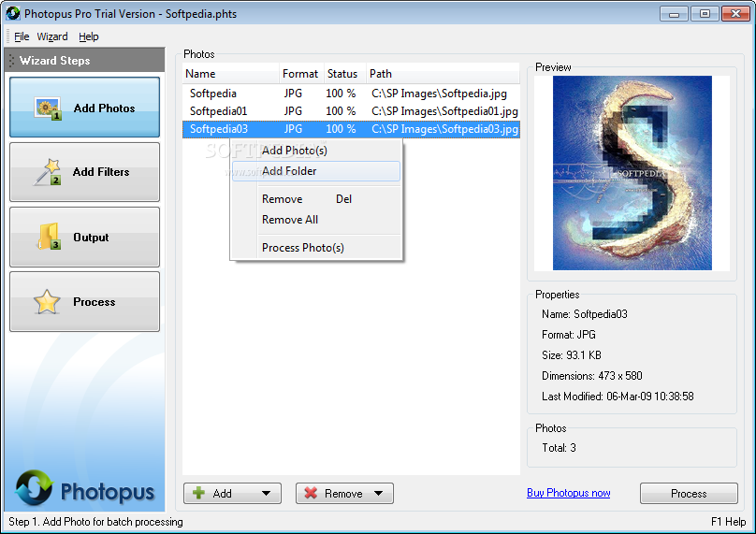
Task: Click the F1 Help status bar text
Action: pos(728,522)
